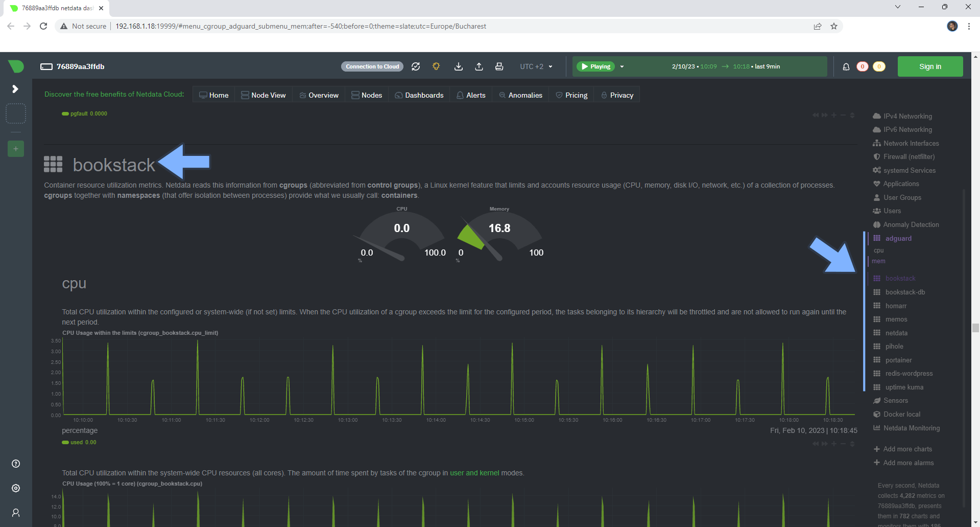
Task: Click the print dashboard icon
Action: [x=499, y=66]
